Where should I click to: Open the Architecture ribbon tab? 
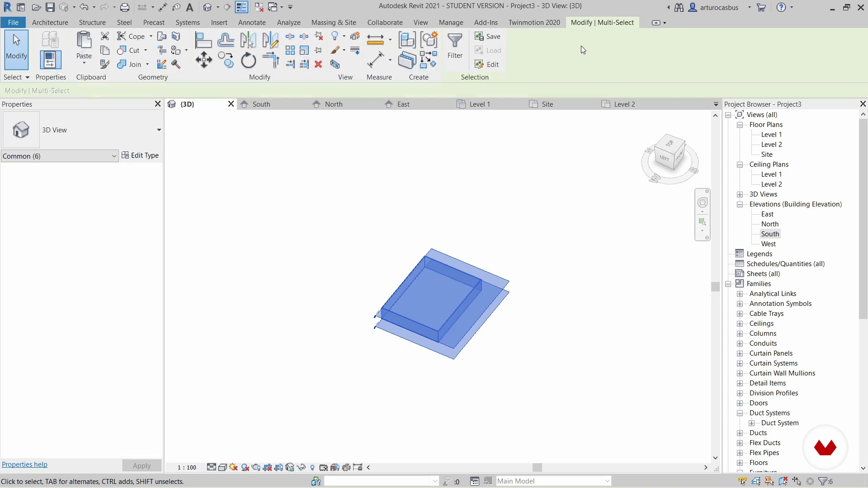(50, 23)
